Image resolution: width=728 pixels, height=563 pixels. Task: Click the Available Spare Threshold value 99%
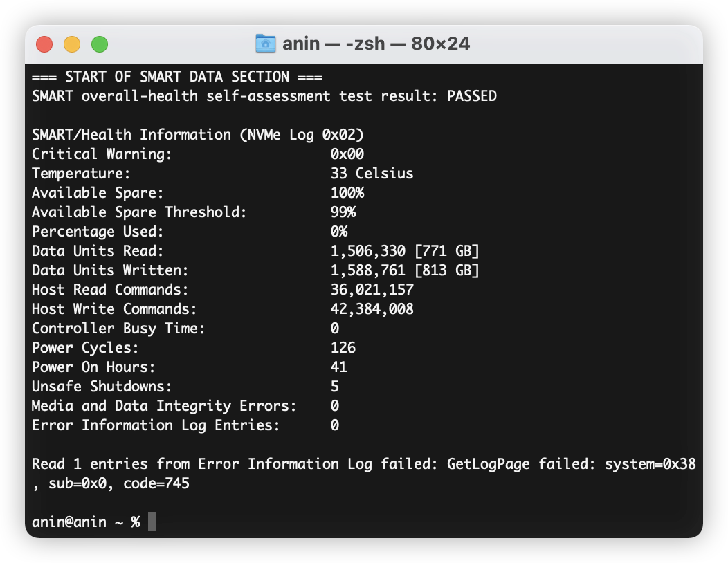click(343, 212)
